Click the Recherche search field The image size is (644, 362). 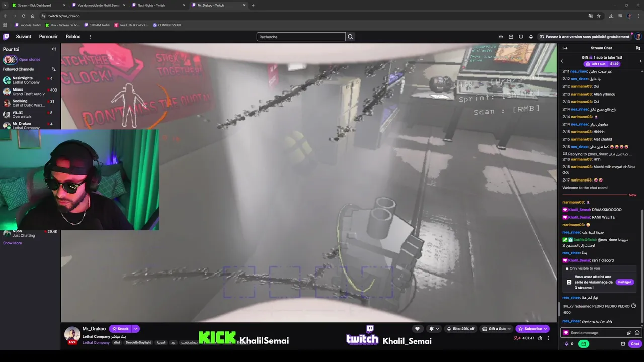301,37
